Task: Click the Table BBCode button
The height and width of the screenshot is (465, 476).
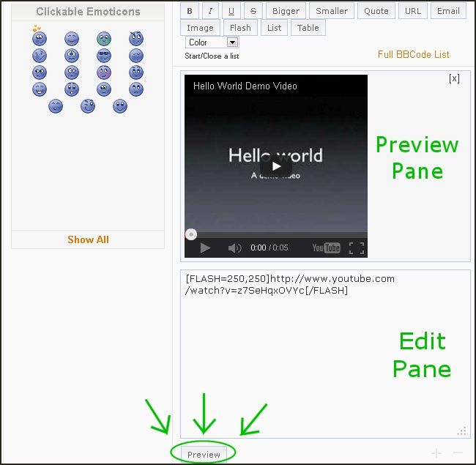Action: 308,28
